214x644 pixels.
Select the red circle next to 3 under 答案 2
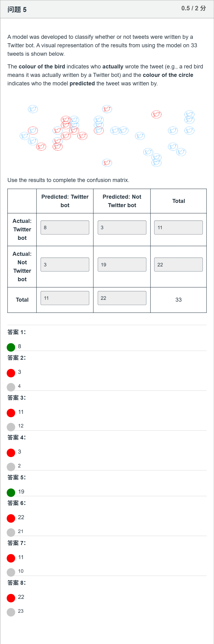click(11, 373)
